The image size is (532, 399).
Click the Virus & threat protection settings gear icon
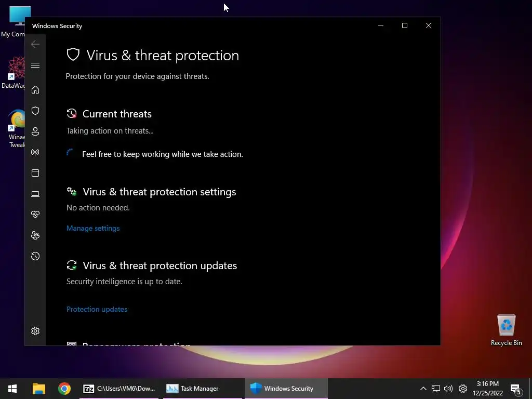point(72,192)
